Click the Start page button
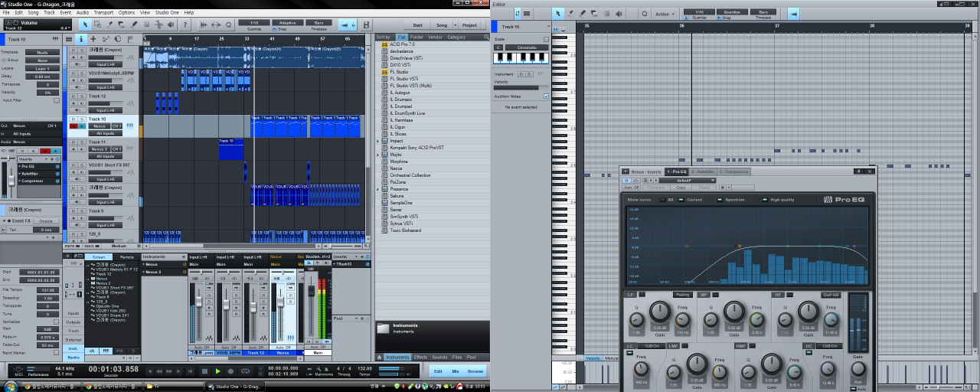 tap(417, 25)
